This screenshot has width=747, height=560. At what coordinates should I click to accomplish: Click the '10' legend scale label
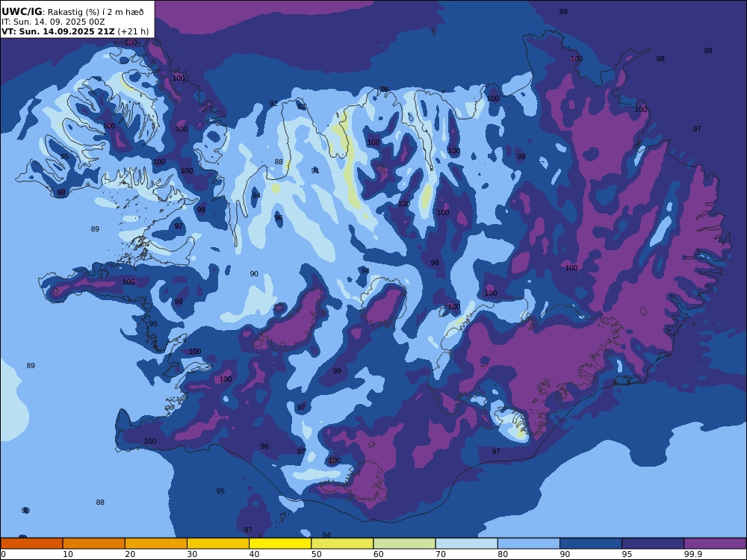pos(68,554)
